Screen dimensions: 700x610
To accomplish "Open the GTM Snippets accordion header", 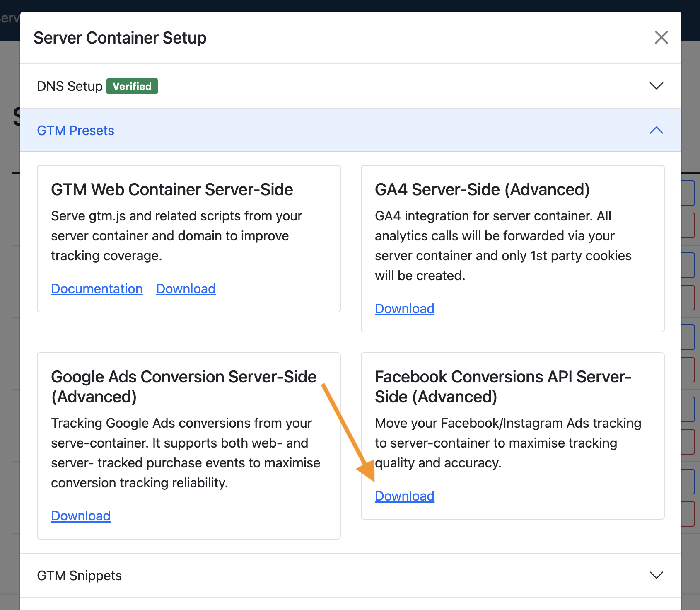I will (x=351, y=575).
